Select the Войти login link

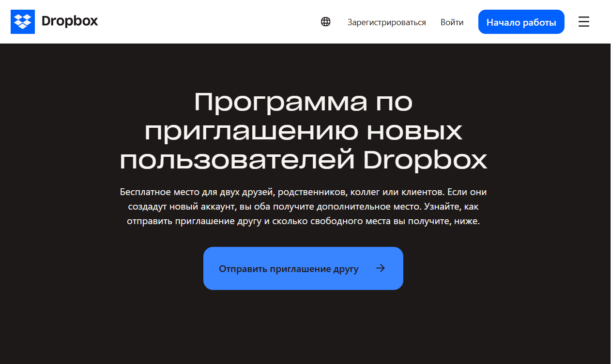coord(452,22)
